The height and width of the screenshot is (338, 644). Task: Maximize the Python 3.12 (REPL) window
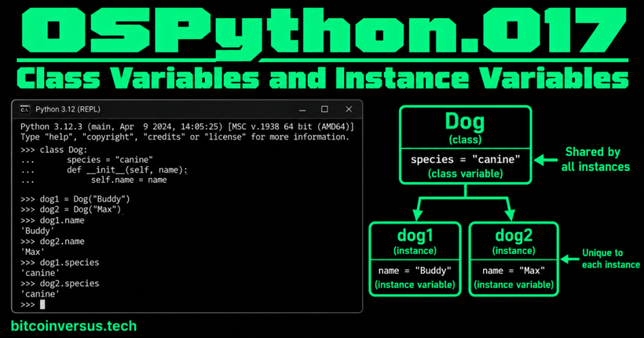point(325,110)
